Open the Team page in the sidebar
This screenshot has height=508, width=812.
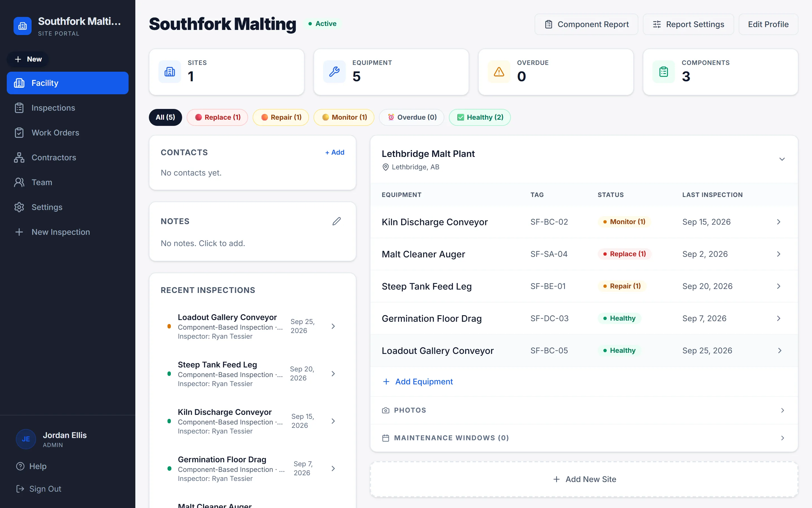click(67, 182)
